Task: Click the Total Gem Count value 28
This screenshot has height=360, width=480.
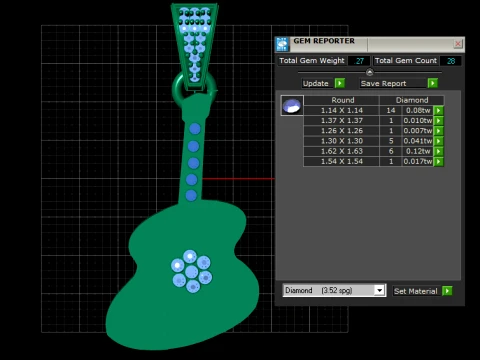Action: coord(451,61)
